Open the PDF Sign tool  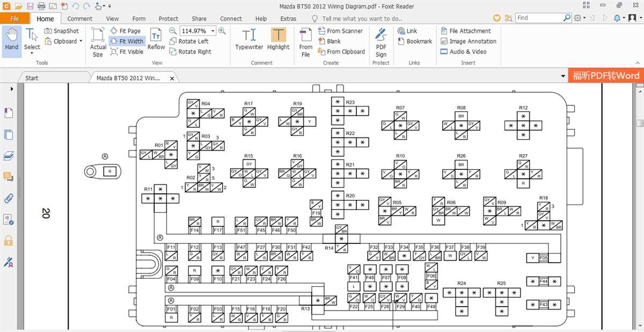point(381,42)
